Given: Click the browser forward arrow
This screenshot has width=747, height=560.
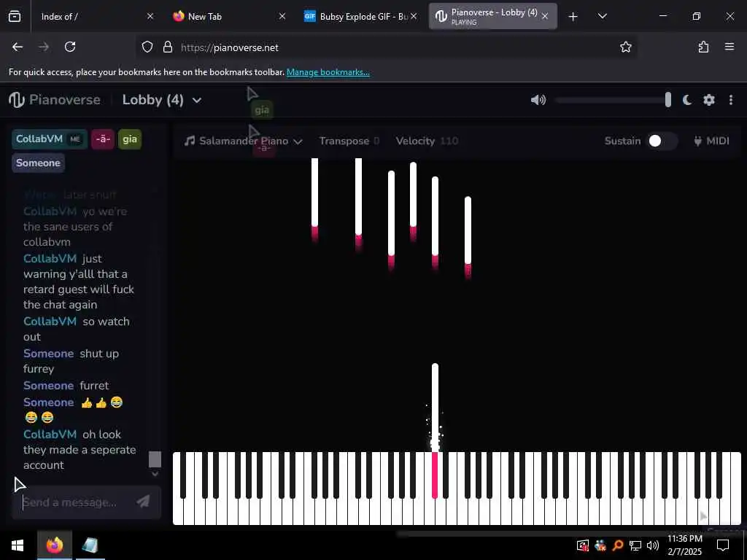Looking at the screenshot, I should (44, 47).
